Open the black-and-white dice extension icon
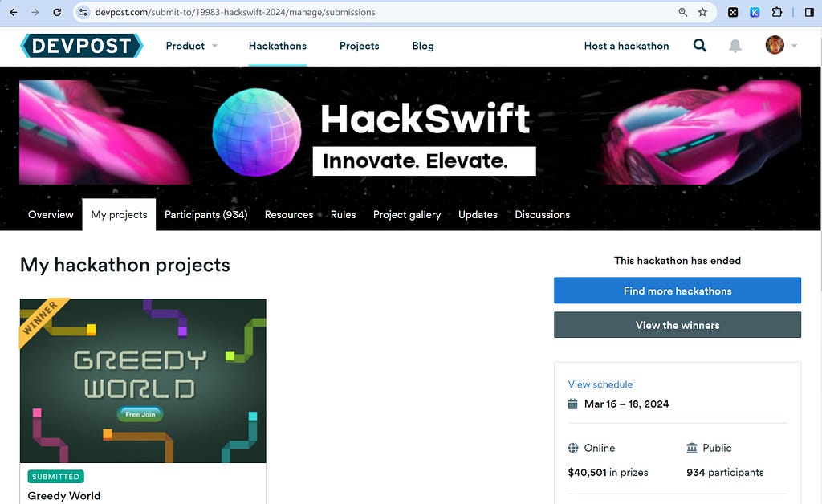Viewport: 822px width, 504px height. pyautogui.click(x=733, y=12)
